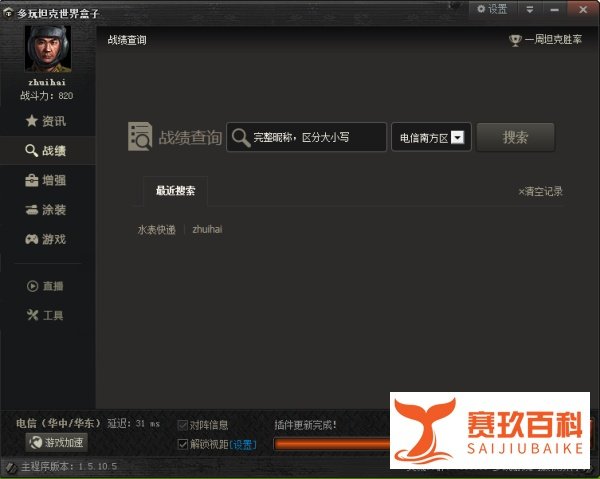600x479 pixels.
Task: Open 一周坦克胜率 weekly tank win rate
Action: (553, 39)
